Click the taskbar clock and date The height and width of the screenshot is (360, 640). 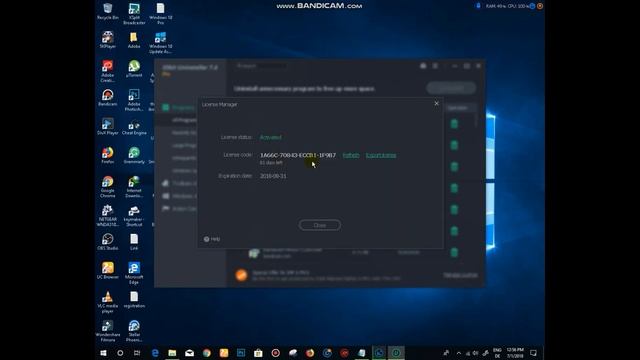point(515,353)
